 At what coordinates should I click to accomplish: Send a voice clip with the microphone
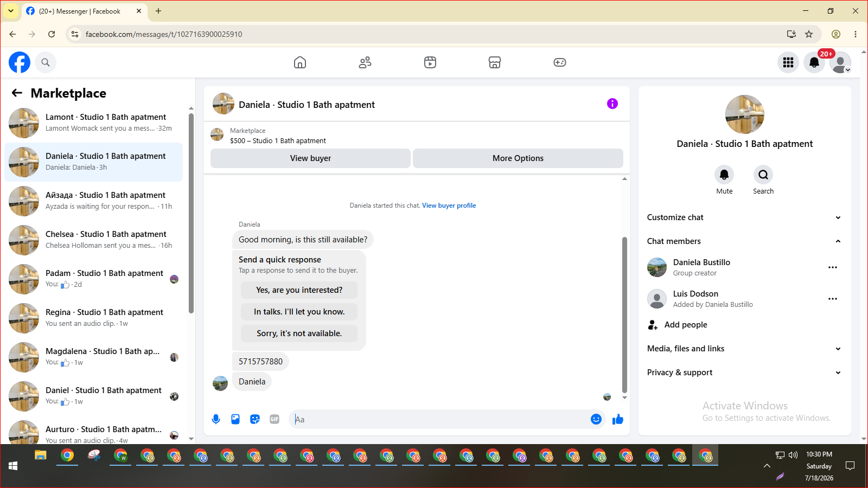pyautogui.click(x=216, y=419)
